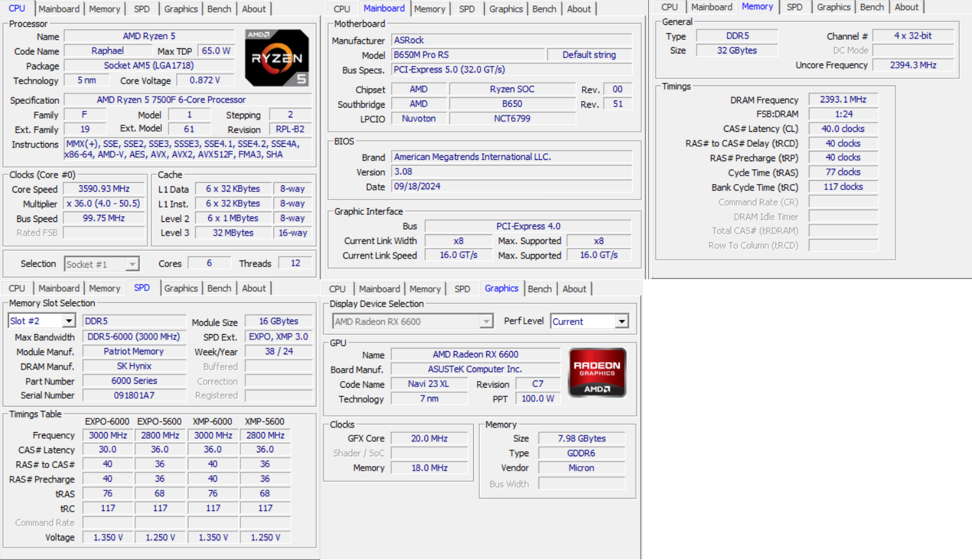Click the Serial Number 091801A7 field
972x560 pixels.
134,396
